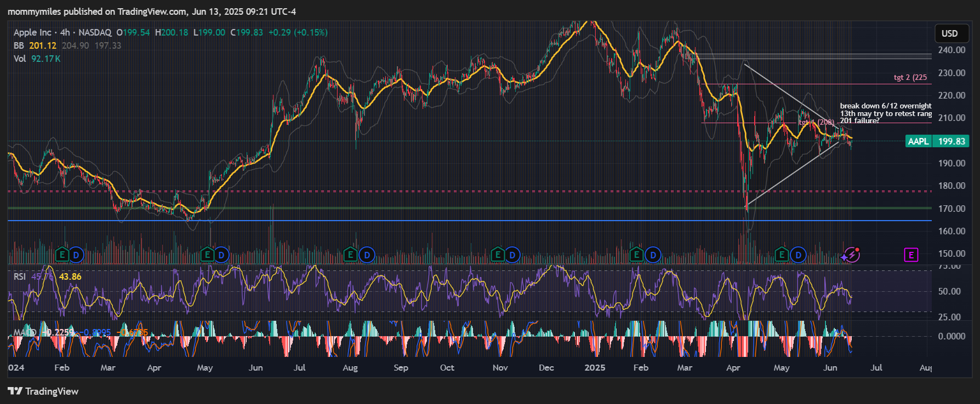Click the dividend D marker at November 2024
980x404 pixels.
[x=512, y=255]
